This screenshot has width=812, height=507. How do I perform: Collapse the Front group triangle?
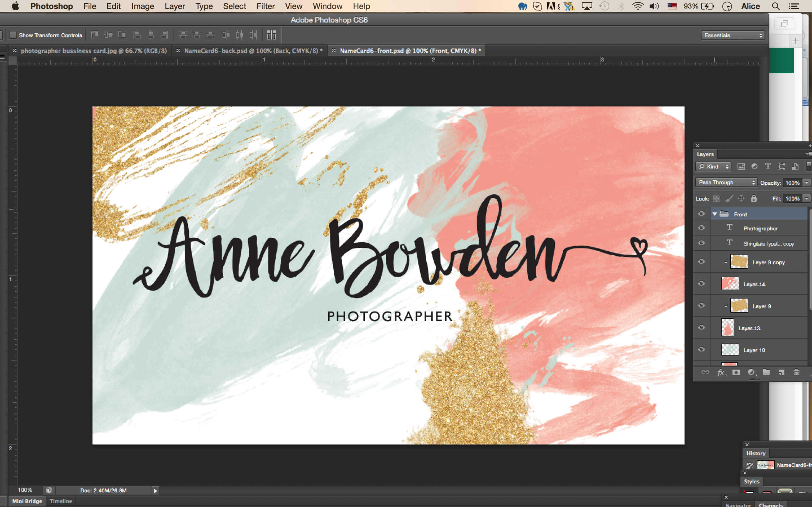click(x=715, y=214)
